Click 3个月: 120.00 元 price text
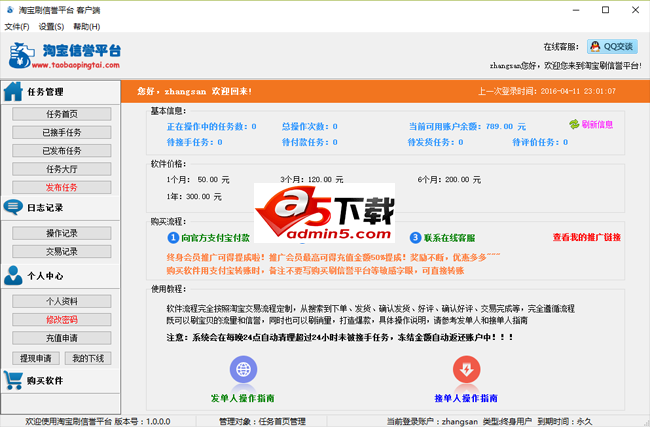 click(312, 180)
